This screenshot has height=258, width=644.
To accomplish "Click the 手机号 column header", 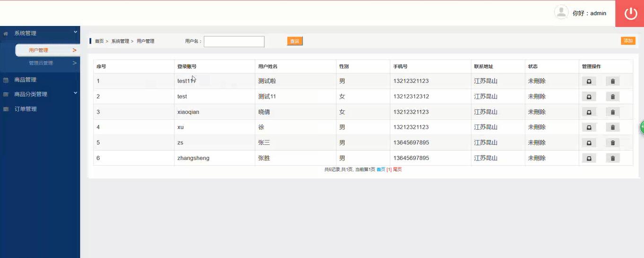I will (x=400, y=67).
